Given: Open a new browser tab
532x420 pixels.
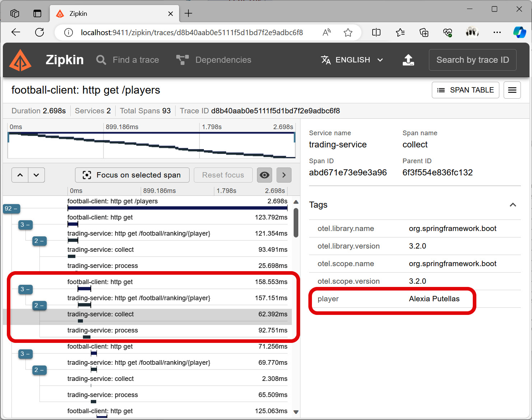Looking at the screenshot, I should click(x=188, y=14).
